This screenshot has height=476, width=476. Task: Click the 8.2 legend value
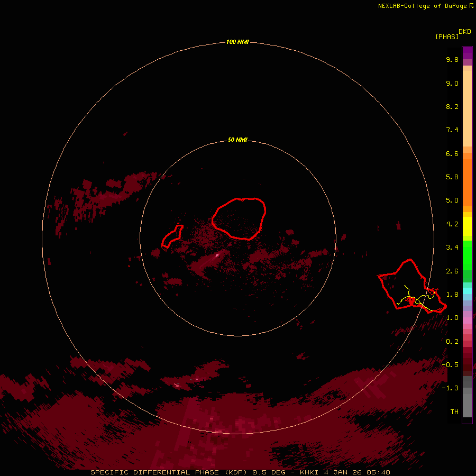coord(452,106)
